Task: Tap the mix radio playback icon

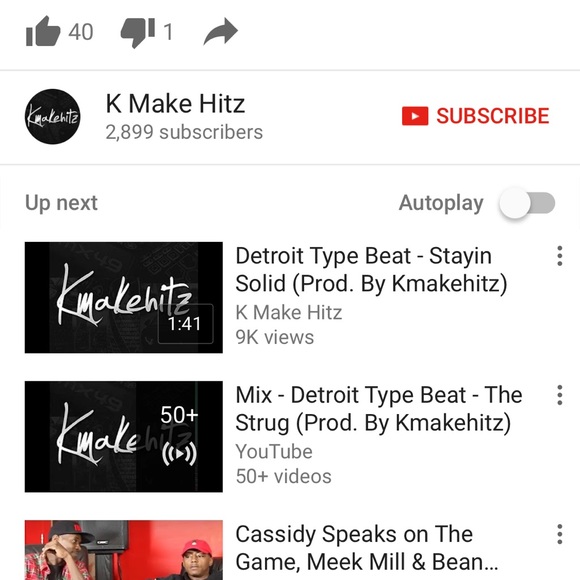Action: click(179, 453)
